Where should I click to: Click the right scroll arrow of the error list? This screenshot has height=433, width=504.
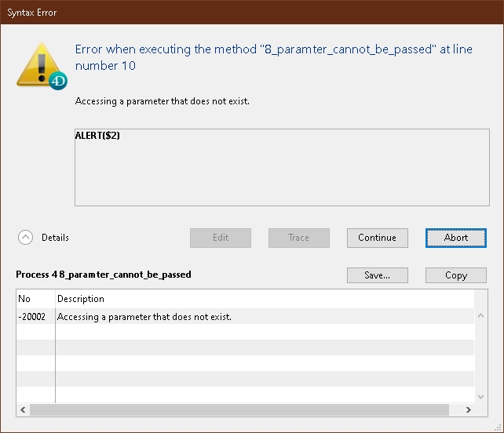pyautogui.click(x=468, y=409)
